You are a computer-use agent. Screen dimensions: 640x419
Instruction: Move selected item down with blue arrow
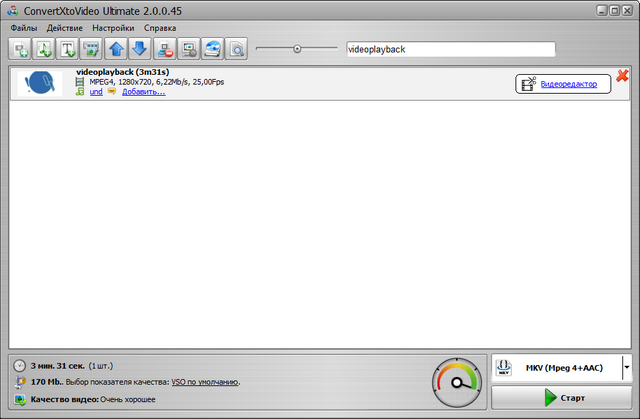140,48
